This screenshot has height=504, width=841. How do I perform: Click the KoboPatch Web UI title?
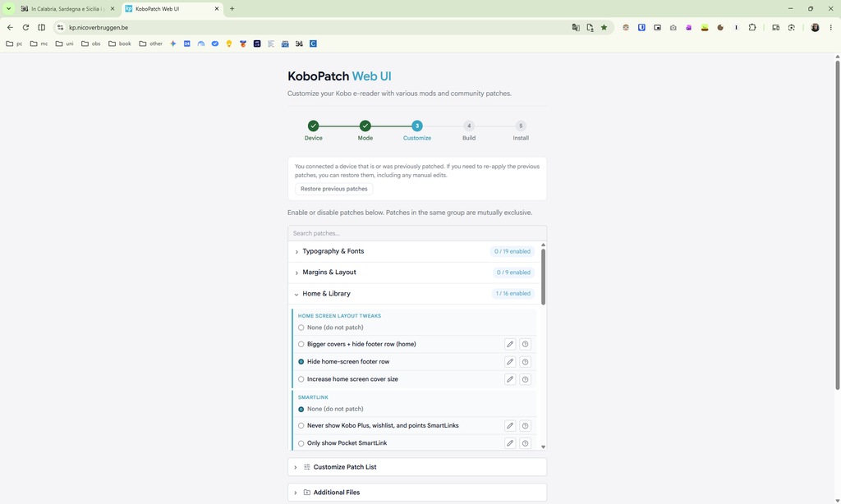coord(339,76)
